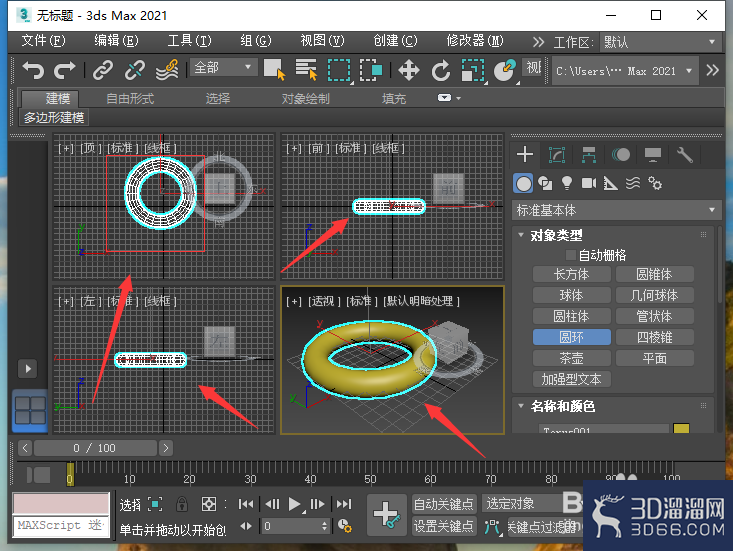The height and width of the screenshot is (551, 733).
Task: Select Systems category gears icon
Action: (654, 183)
